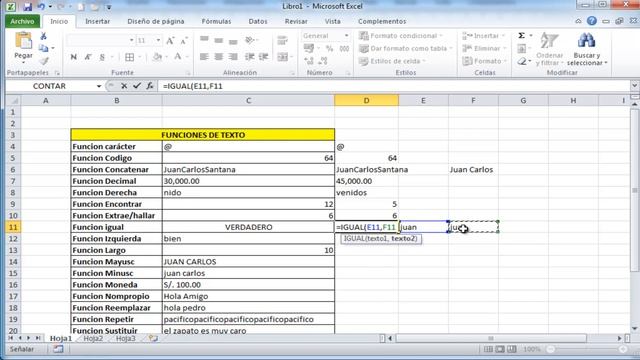640x360 pixels.
Task: Select the Hoja3 sheet tab
Action: pyautogui.click(x=125, y=338)
